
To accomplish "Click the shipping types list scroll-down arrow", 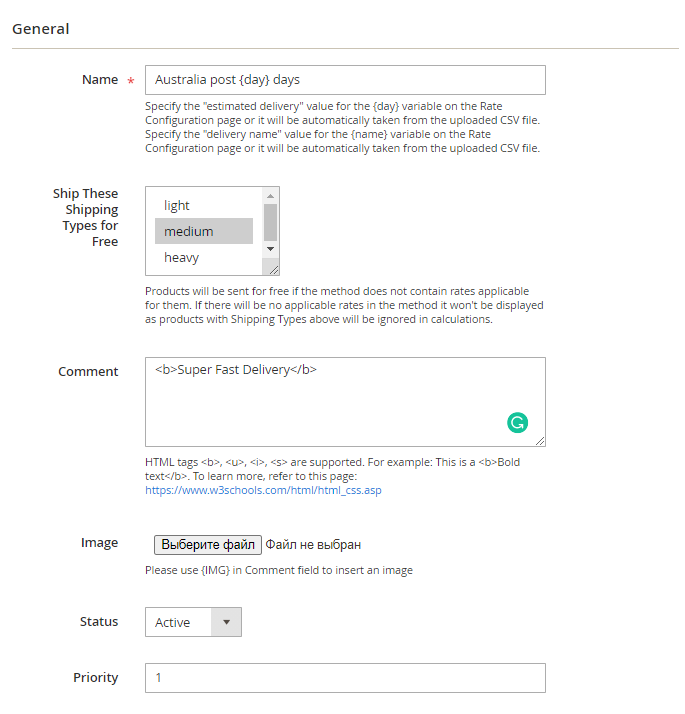I will tap(270, 247).
